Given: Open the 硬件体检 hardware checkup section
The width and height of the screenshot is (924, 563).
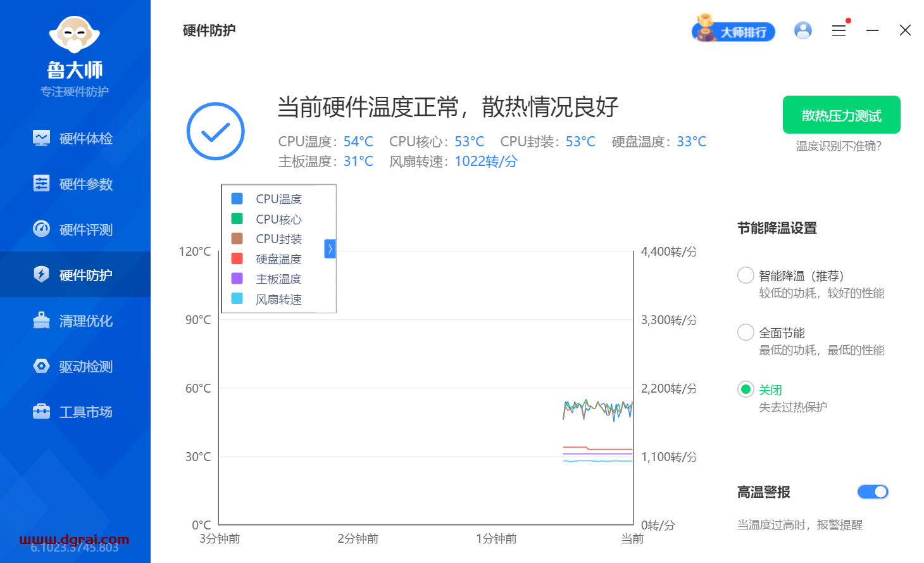Looking at the screenshot, I should coord(75,138).
